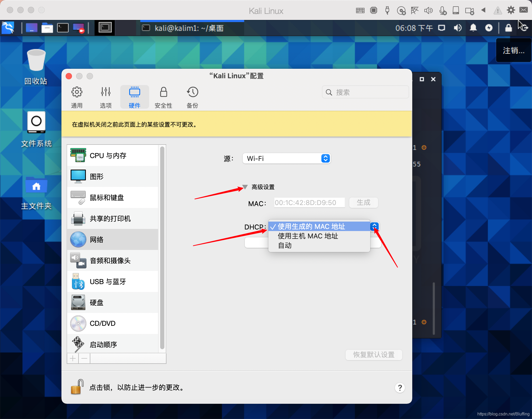Click the 恢复默认设置 restore defaults button

(374, 355)
